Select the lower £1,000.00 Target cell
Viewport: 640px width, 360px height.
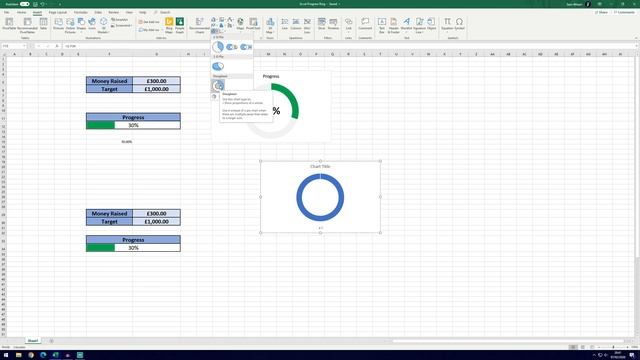[156, 222]
